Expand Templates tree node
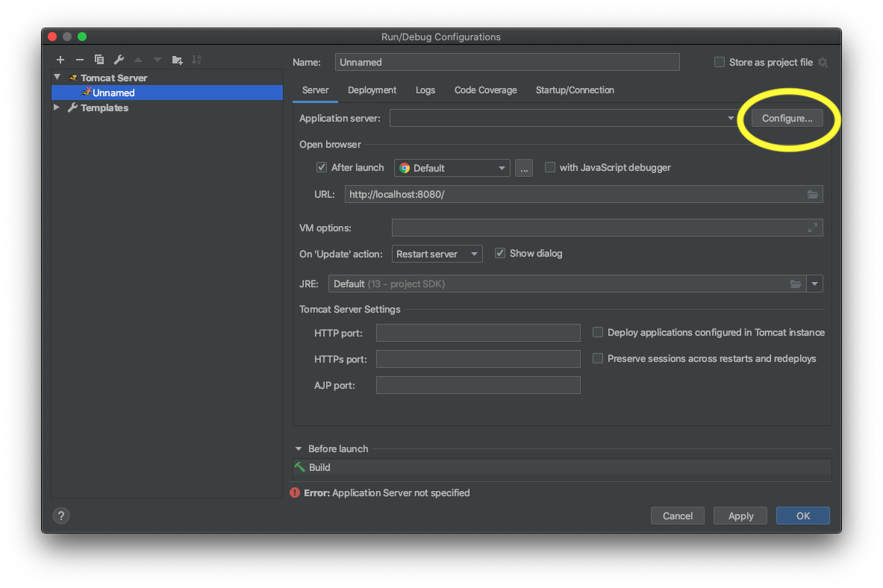 pos(57,107)
